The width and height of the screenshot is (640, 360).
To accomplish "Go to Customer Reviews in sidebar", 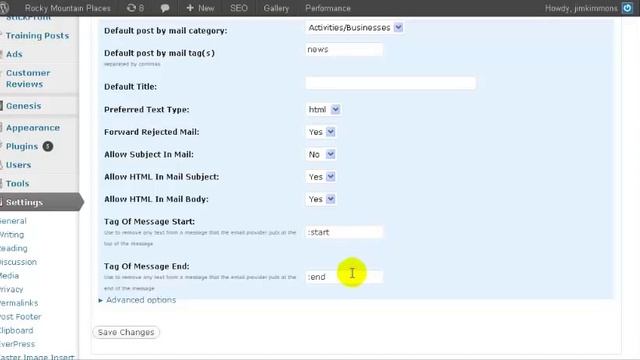I will 28,78.
